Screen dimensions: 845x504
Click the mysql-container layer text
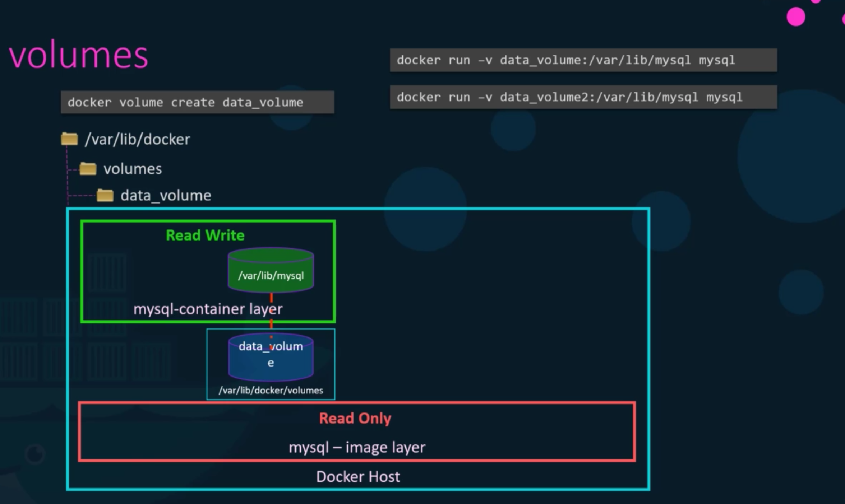(208, 309)
